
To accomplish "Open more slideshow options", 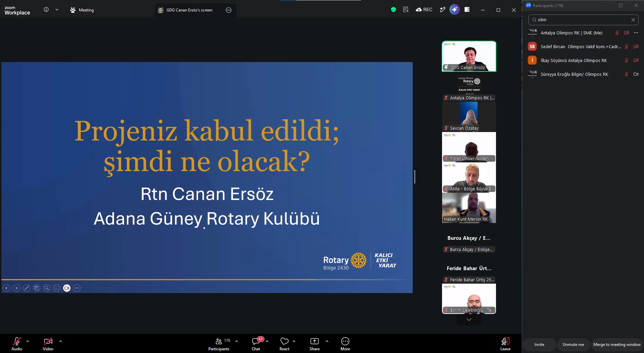I will (x=77, y=288).
